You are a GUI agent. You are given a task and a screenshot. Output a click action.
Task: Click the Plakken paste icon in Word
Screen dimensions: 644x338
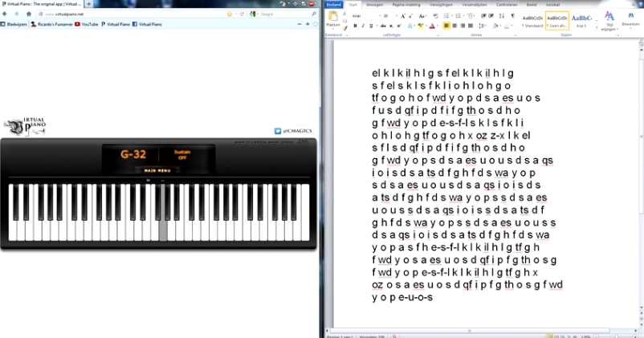click(333, 15)
